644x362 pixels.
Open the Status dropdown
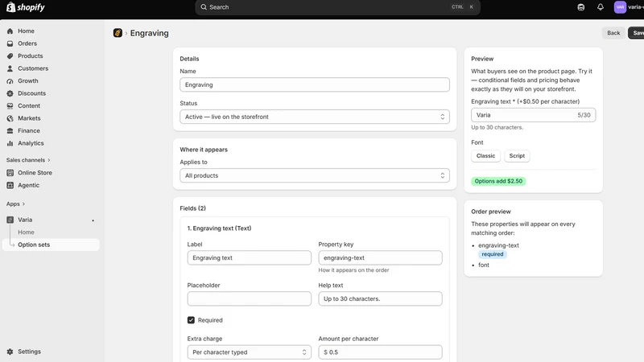coord(315,117)
